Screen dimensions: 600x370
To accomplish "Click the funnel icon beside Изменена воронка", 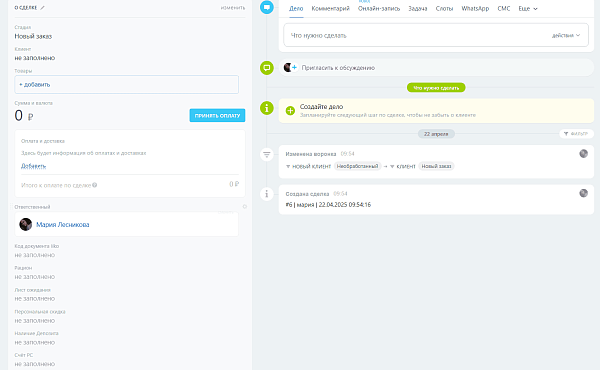I will 267,155.
